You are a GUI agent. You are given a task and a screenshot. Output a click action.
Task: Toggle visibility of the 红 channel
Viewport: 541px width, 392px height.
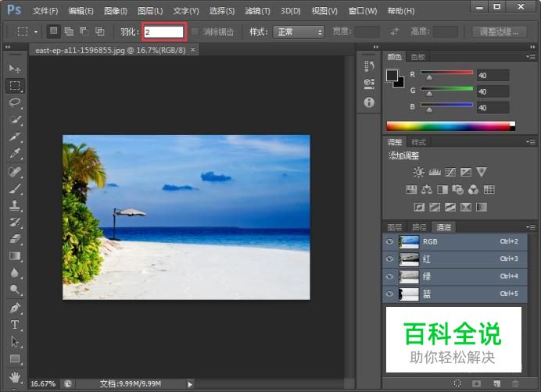coord(389,259)
